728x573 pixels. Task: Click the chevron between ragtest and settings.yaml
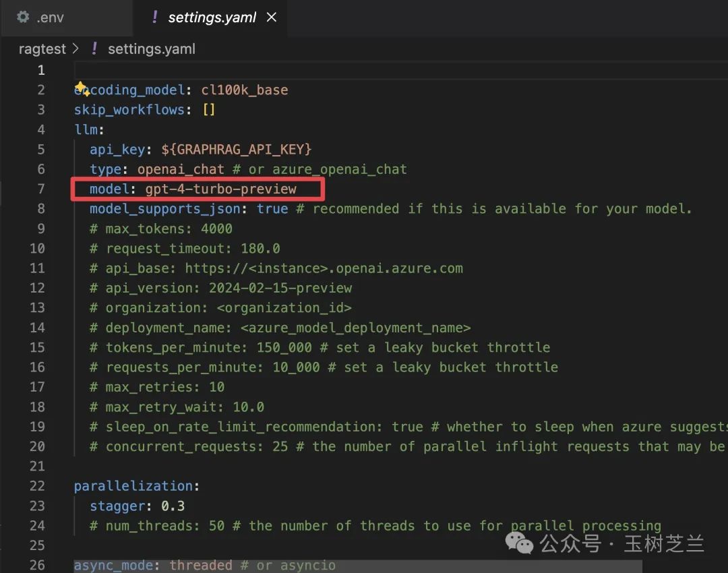coord(75,49)
